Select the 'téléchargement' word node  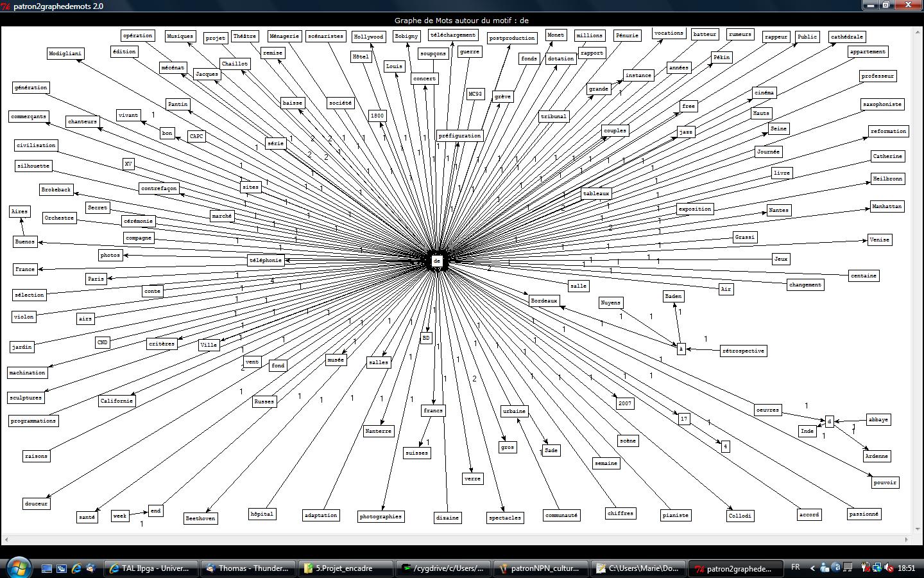coord(453,35)
